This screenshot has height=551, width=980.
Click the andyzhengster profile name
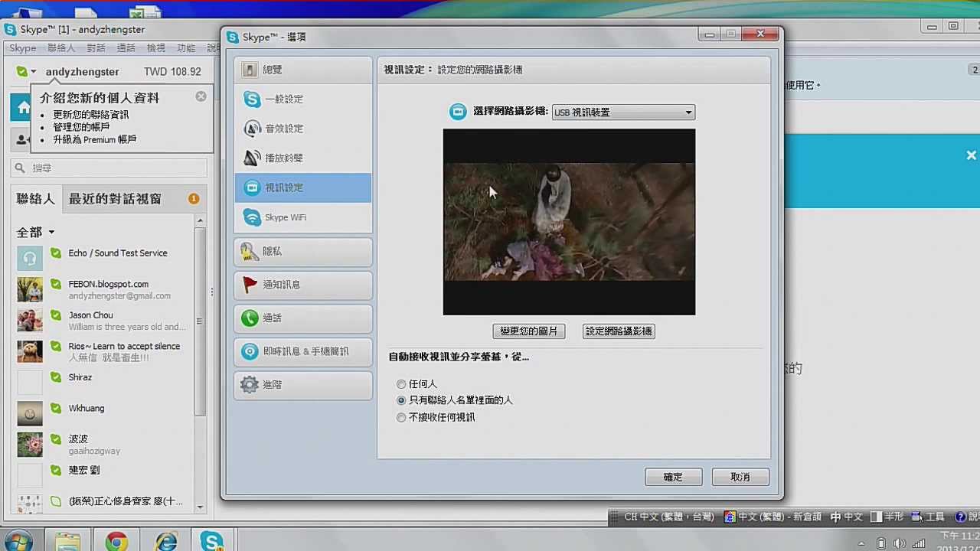coord(82,72)
